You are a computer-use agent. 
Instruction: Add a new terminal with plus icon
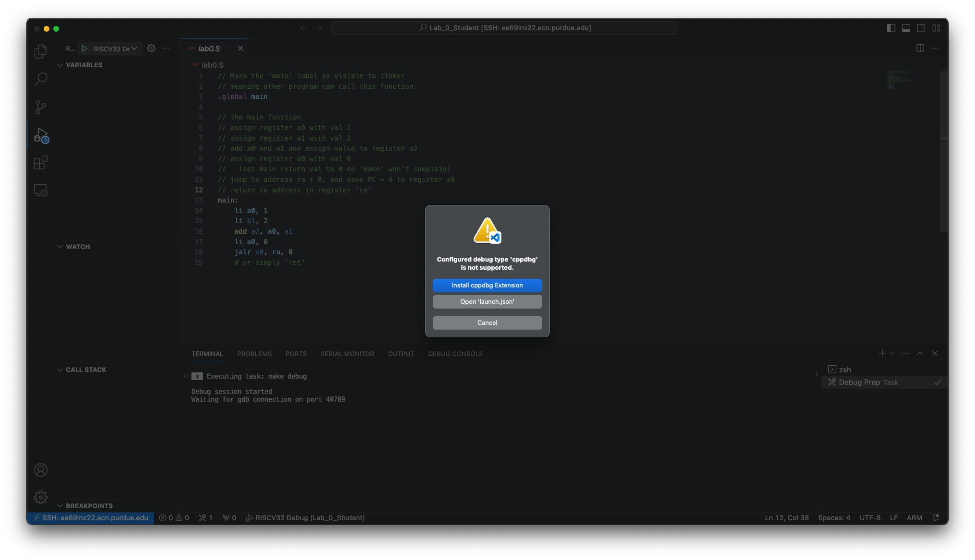pyautogui.click(x=881, y=353)
